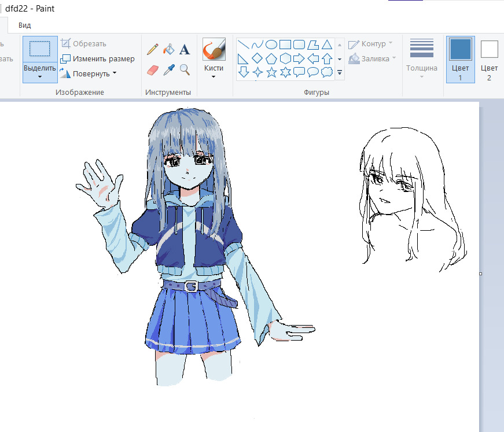
Task: Choose the Rectangle shape
Action: [x=285, y=45]
